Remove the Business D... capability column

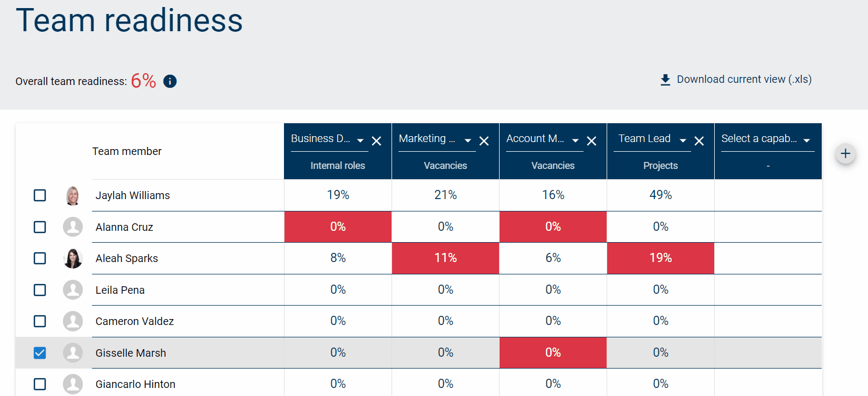(x=376, y=141)
